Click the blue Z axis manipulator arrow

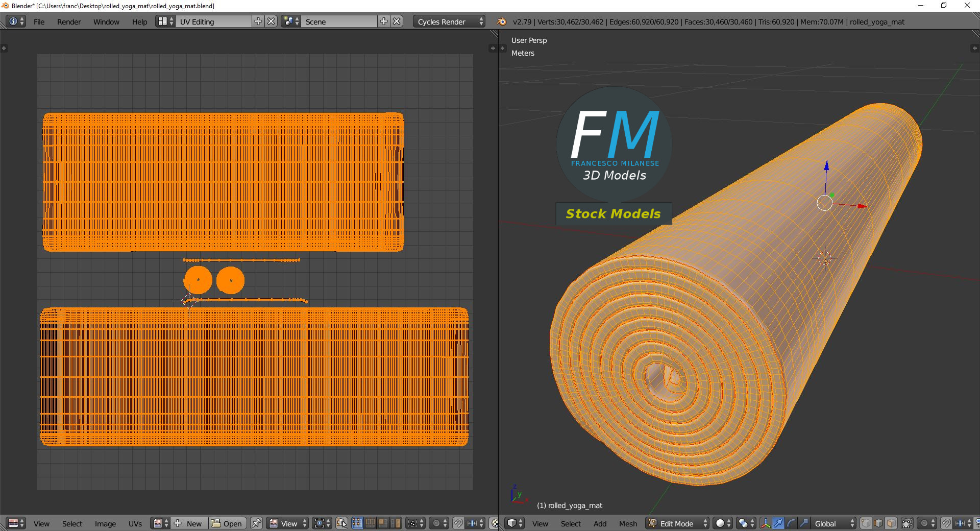tap(826, 166)
